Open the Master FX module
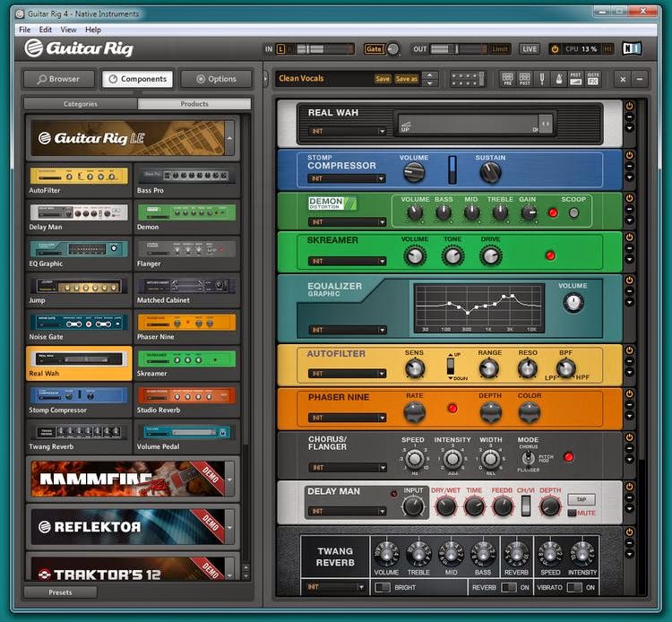This screenshot has width=672, height=622. [x=593, y=79]
